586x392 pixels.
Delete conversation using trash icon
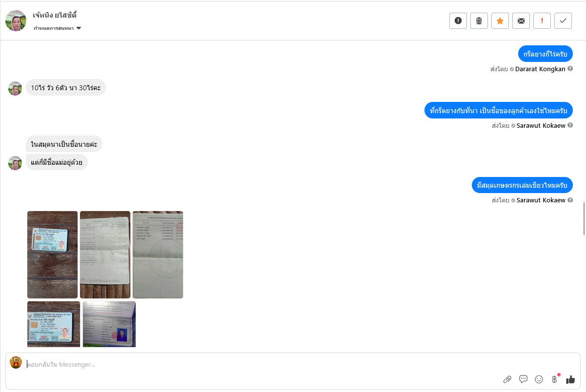click(479, 20)
